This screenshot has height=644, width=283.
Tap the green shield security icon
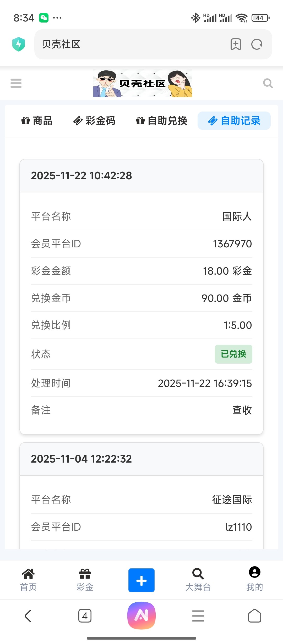click(19, 44)
